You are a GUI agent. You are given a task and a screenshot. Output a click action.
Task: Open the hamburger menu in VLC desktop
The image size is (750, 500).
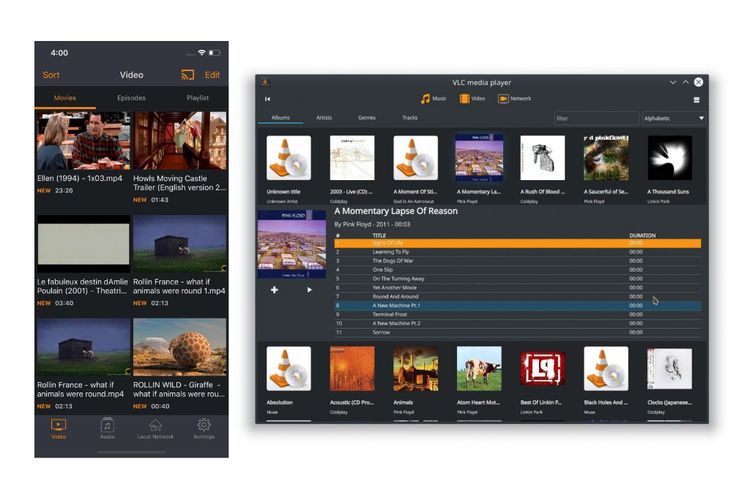(x=696, y=100)
